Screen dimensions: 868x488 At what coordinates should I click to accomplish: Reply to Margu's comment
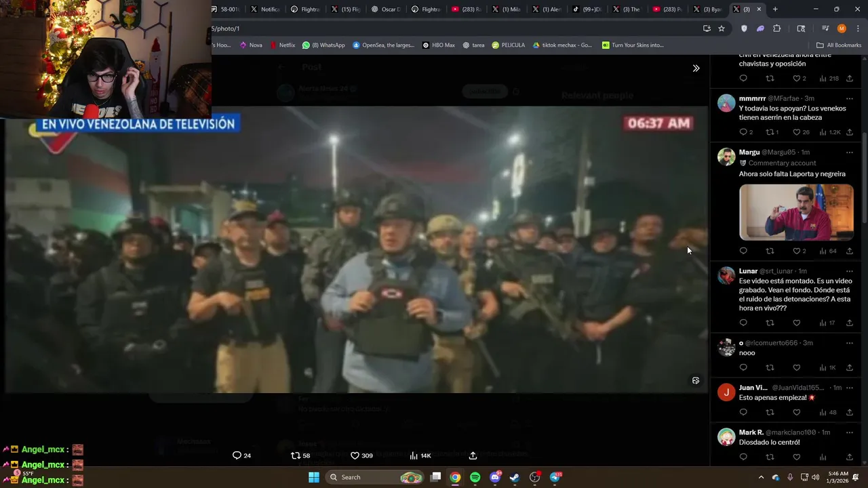coord(743,251)
